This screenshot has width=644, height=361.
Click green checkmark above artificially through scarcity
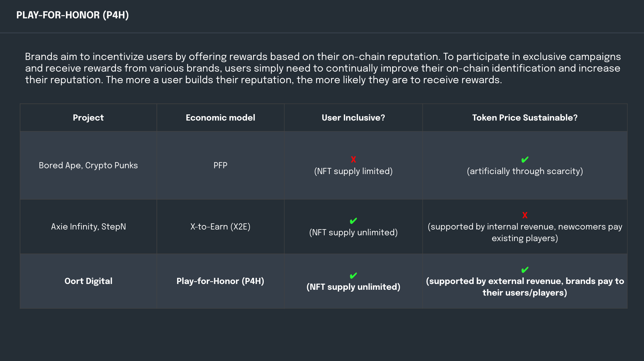tap(525, 160)
